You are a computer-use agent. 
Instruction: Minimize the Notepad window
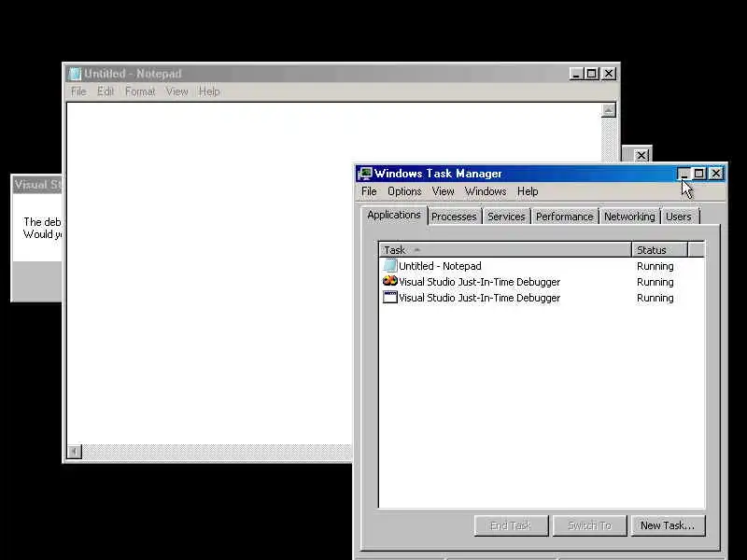576,74
